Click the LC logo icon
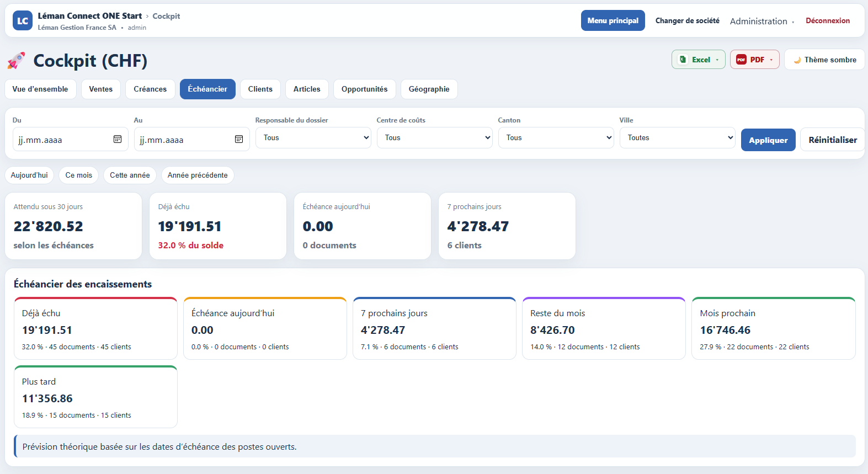The image size is (868, 474). [x=23, y=21]
